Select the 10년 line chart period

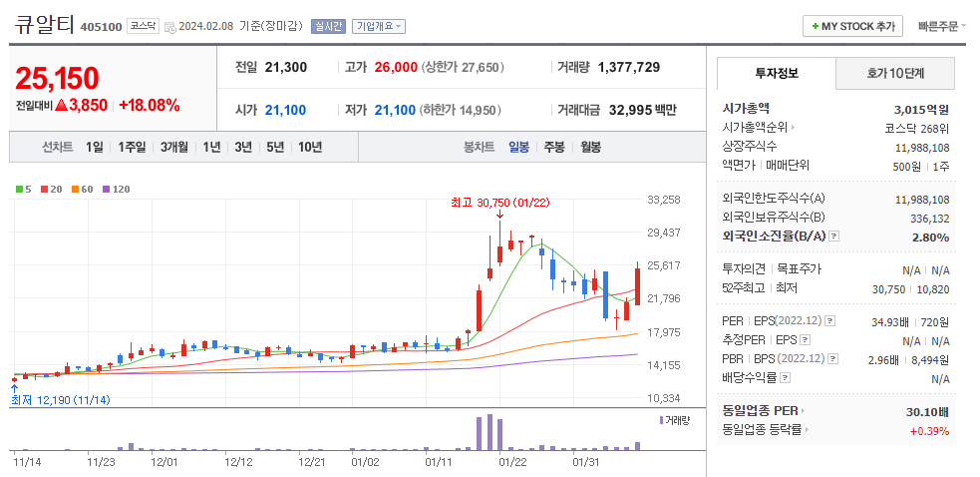(310, 147)
